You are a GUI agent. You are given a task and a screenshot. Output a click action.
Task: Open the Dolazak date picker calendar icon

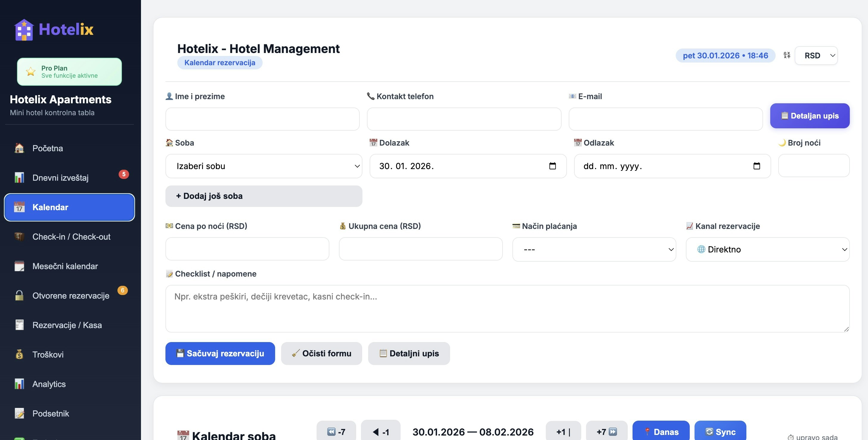pos(552,166)
